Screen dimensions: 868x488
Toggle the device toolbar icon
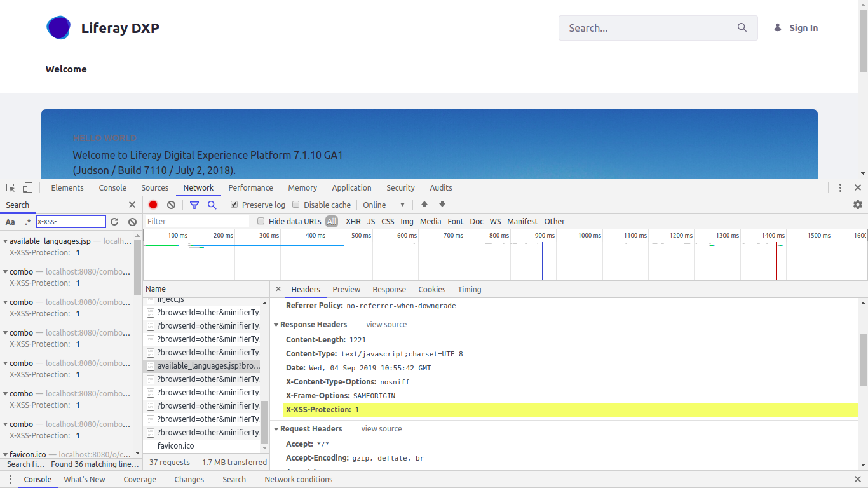coord(27,188)
